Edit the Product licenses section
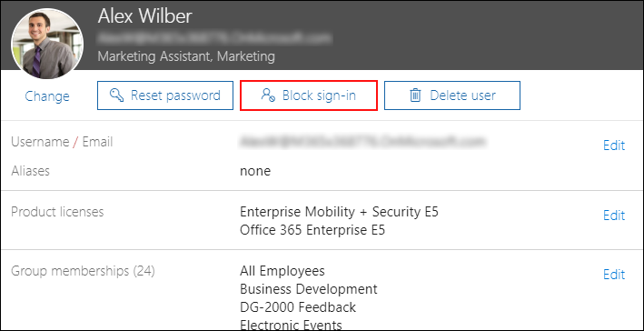The width and height of the screenshot is (644, 331). point(614,215)
